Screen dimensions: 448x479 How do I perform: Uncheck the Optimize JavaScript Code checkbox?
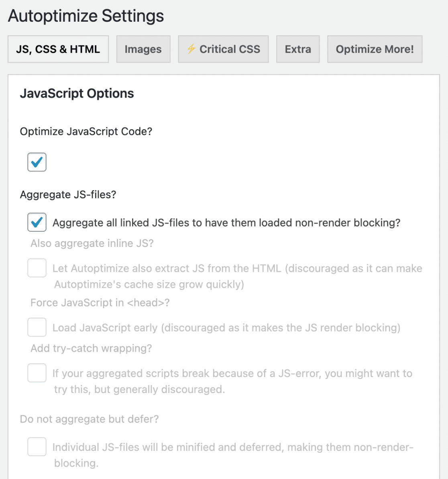tap(37, 162)
